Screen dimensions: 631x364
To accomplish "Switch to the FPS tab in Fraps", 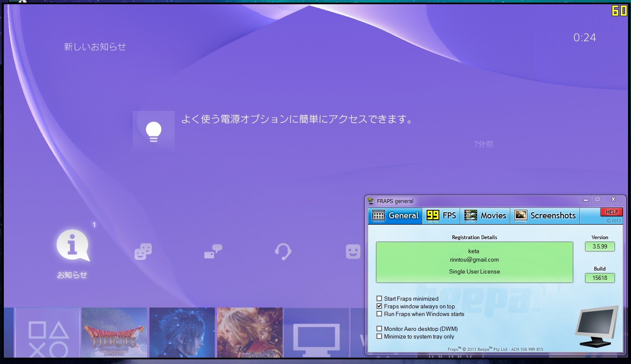I will [x=441, y=216].
